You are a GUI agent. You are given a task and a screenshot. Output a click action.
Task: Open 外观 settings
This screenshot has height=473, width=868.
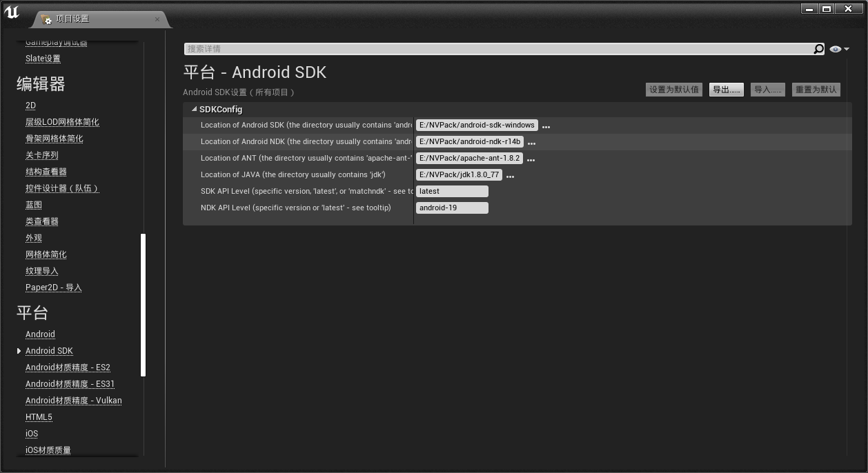(34, 238)
